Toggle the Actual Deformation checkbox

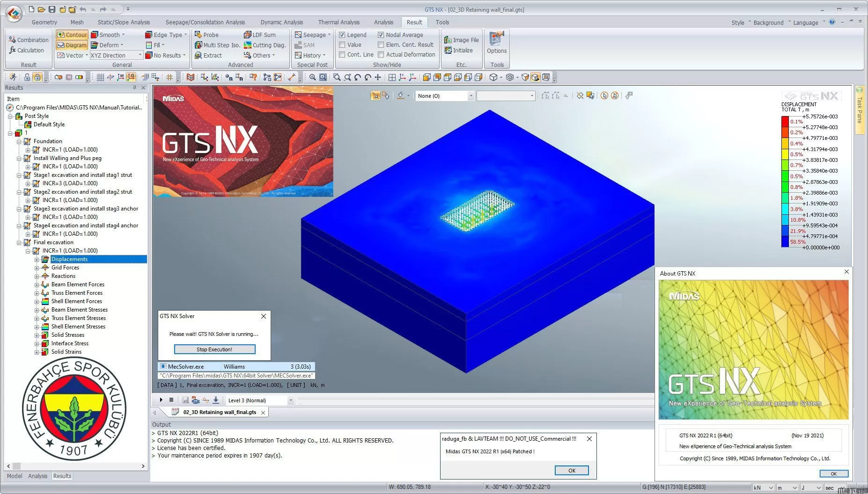(x=381, y=55)
